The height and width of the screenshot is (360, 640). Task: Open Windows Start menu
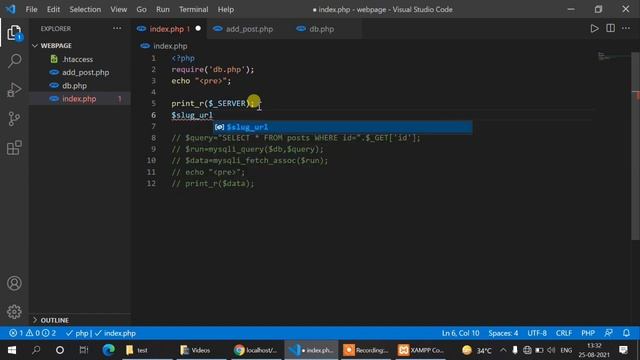(11, 350)
